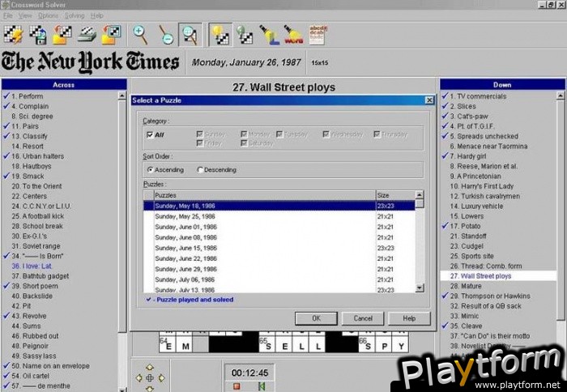Open the Help menu
Screen dimensions: 567x392
coord(97,15)
